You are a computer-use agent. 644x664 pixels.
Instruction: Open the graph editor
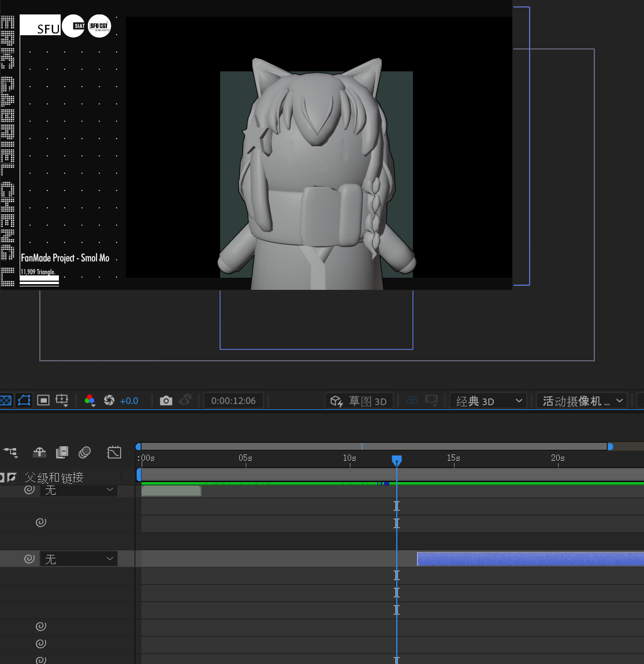point(114,453)
